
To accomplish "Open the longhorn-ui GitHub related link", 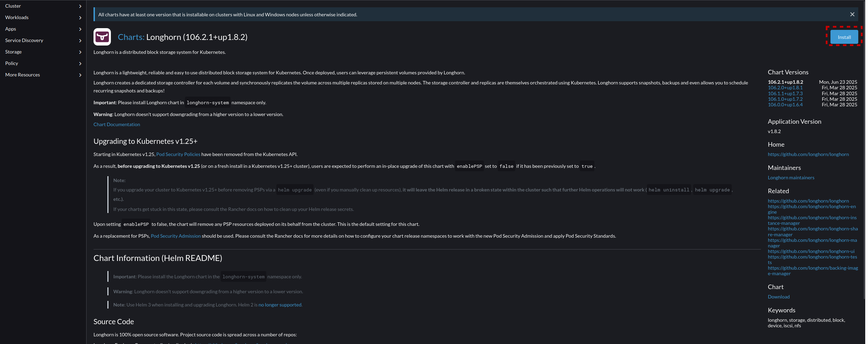I will point(811,251).
